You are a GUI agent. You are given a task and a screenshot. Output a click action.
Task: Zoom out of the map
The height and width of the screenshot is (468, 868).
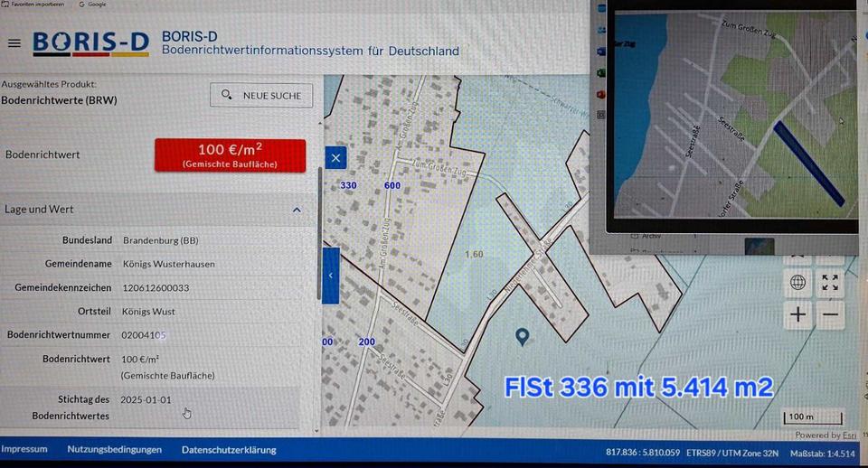[831, 315]
